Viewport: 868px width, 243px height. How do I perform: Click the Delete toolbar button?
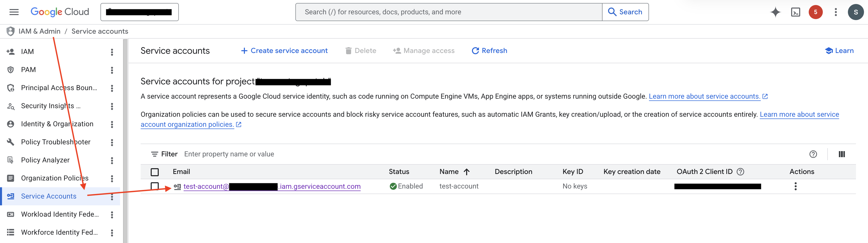(361, 51)
